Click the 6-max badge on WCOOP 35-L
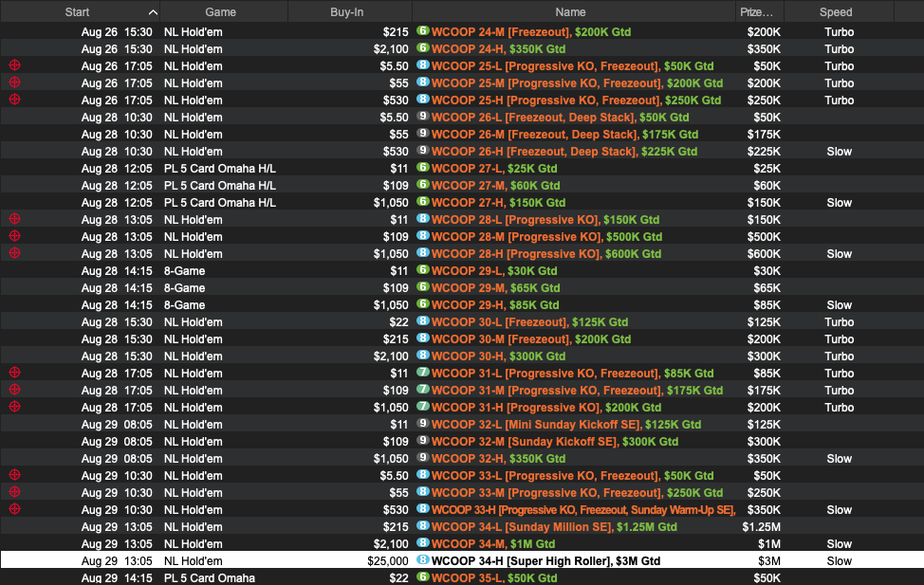 [x=422, y=577]
